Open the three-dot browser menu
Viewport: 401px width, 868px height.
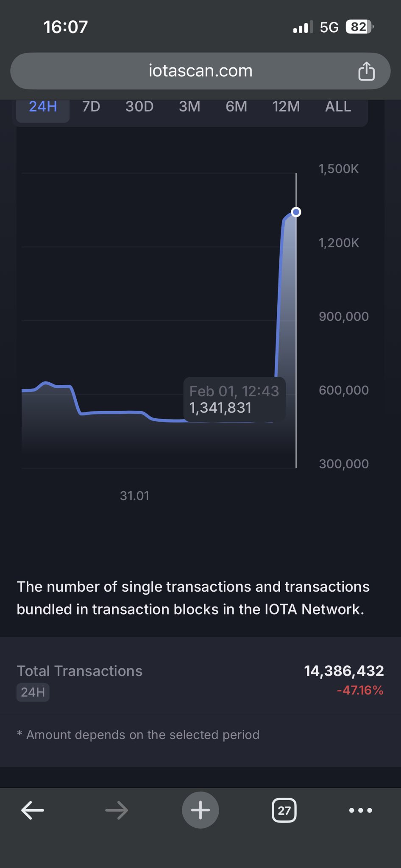tap(360, 810)
